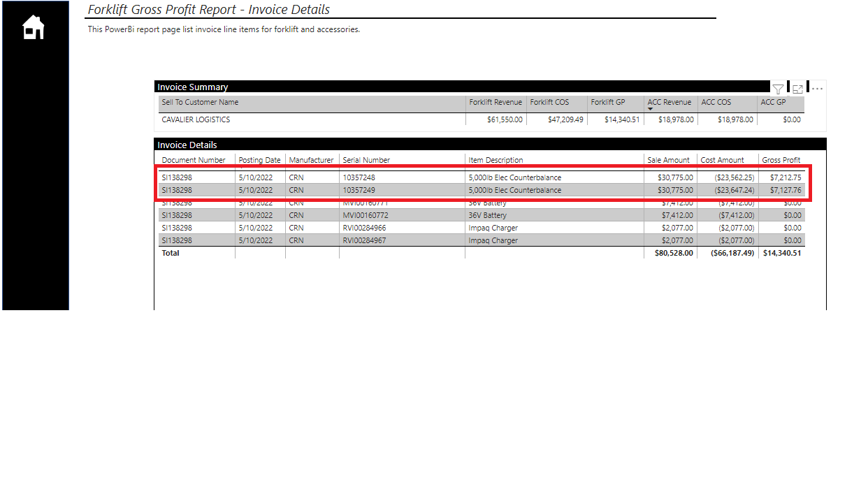The width and height of the screenshot is (868, 503).
Task: Sort Invoice Details by Serial Number header
Action: 366,160
